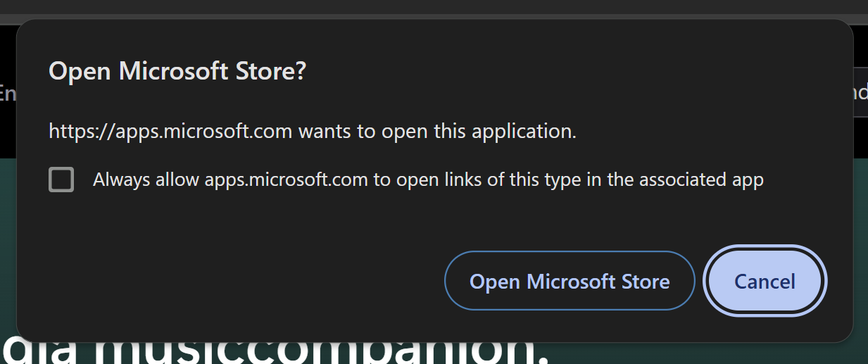Image resolution: width=868 pixels, height=364 pixels.
Task: Tick the Always allow apps.microsoft.com checkbox
Action: tap(61, 180)
